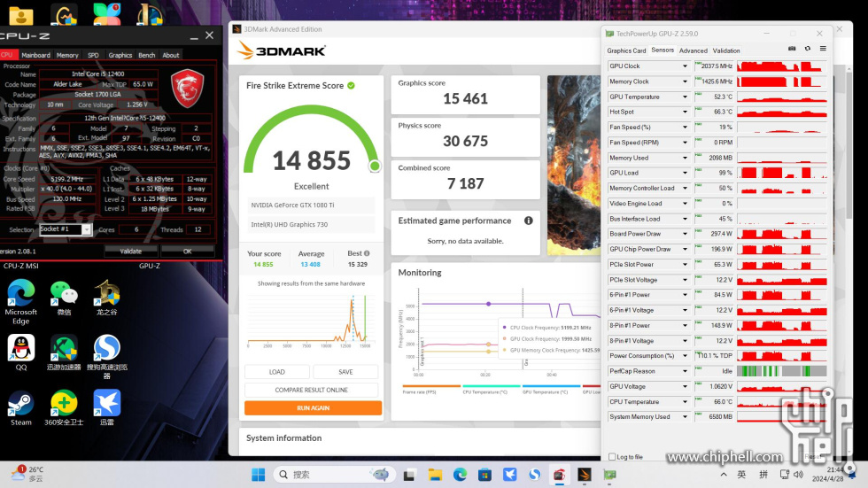Open 迅雷 desktop icon
The width and height of the screenshot is (868, 488).
107,407
